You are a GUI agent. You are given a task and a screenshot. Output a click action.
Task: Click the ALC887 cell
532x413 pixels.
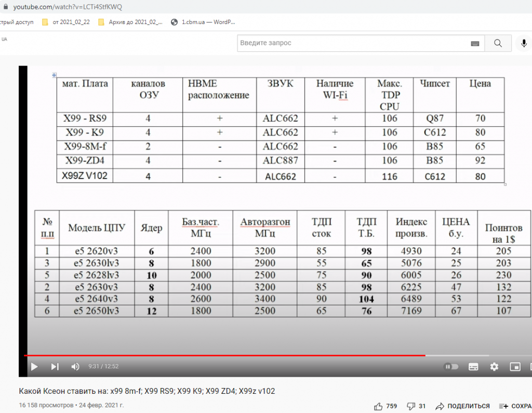[x=280, y=161]
